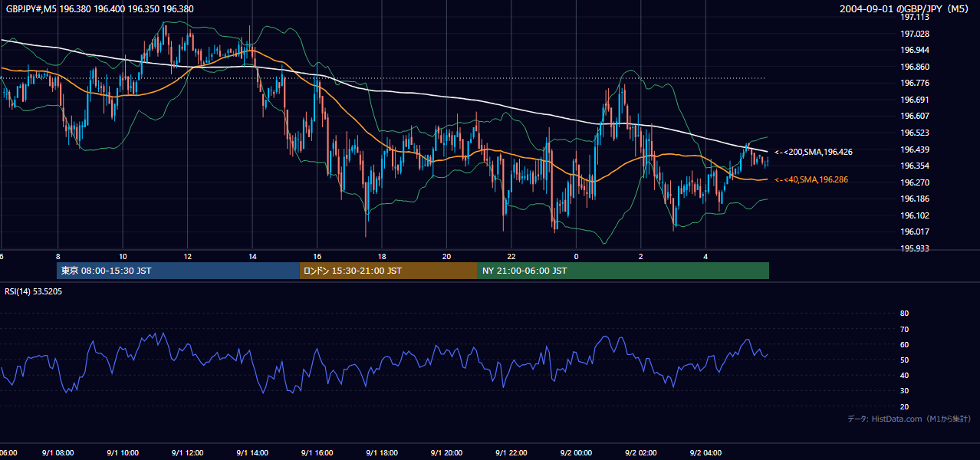Click the RSI scale value 70
The width and height of the screenshot is (980, 460).
click(x=904, y=329)
